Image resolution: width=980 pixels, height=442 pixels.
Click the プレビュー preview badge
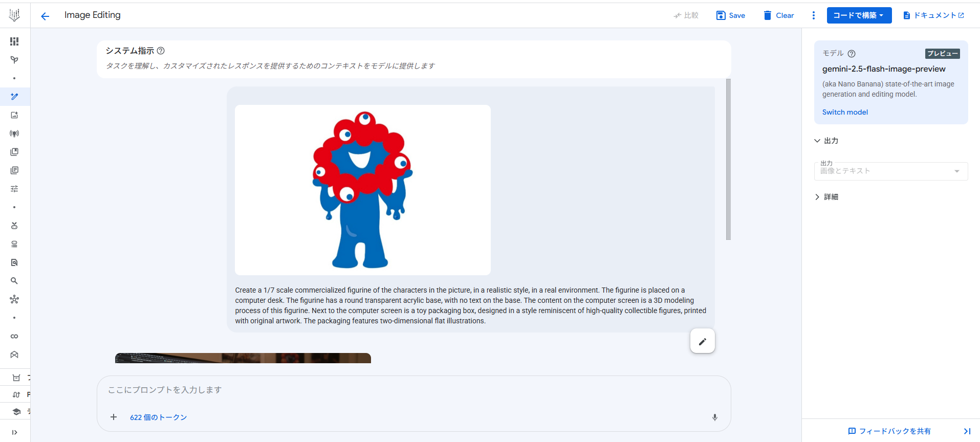(x=943, y=54)
